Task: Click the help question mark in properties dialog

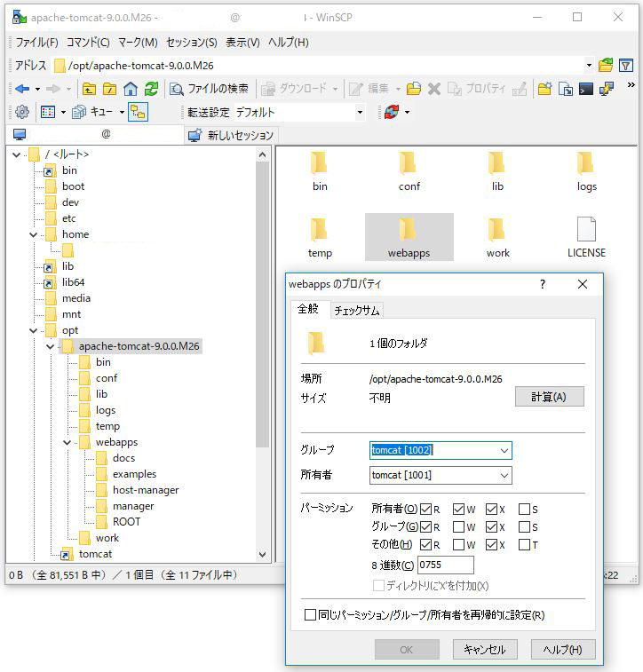Action: [x=543, y=284]
